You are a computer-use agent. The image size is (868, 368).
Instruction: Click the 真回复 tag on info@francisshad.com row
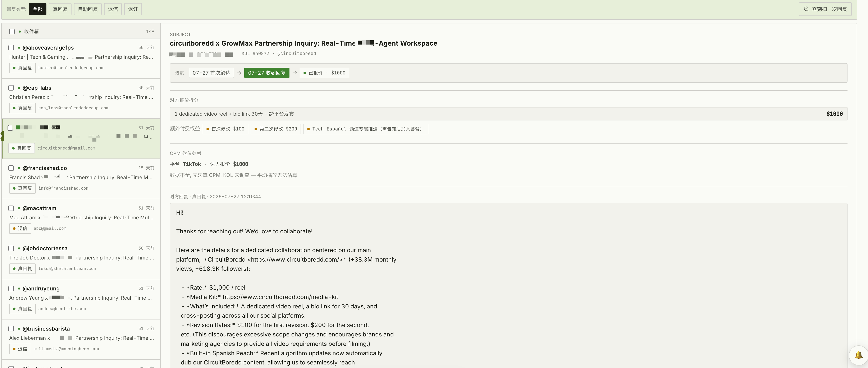tap(22, 188)
